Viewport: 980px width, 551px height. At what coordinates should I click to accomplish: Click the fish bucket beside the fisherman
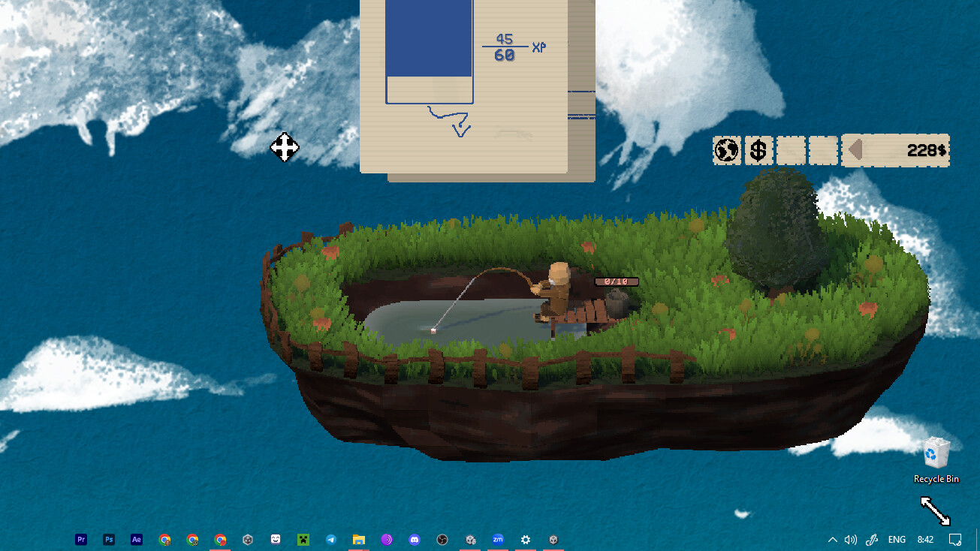click(x=617, y=303)
